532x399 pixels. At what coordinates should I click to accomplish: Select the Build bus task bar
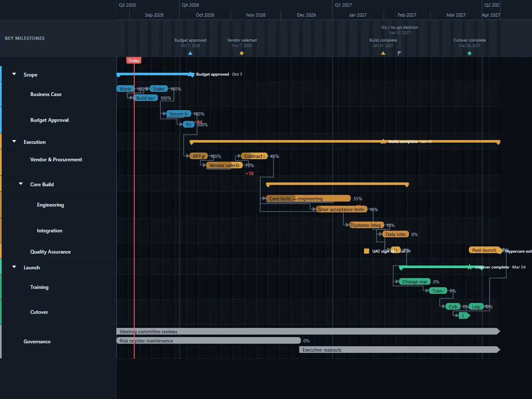[x=145, y=98]
